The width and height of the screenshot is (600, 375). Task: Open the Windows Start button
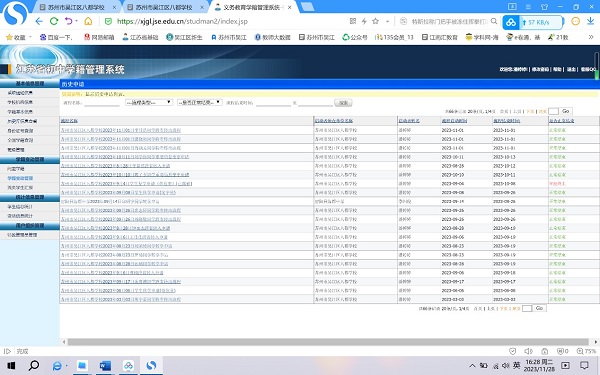[11, 366]
